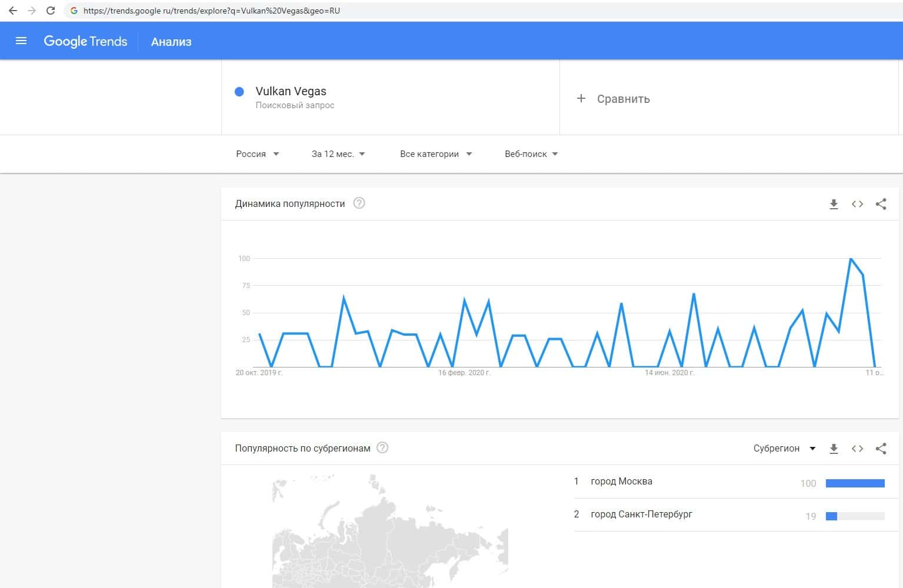Click the Динамика популярности heading
This screenshot has height=588, width=903.
[x=290, y=203]
